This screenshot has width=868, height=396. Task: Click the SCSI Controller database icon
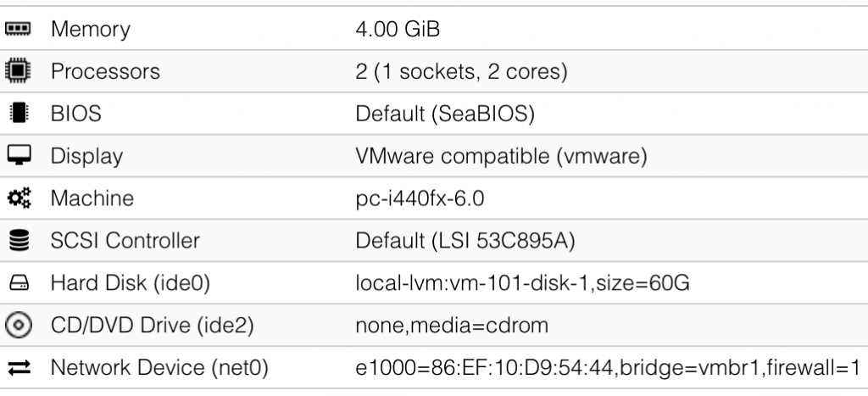tap(19, 240)
